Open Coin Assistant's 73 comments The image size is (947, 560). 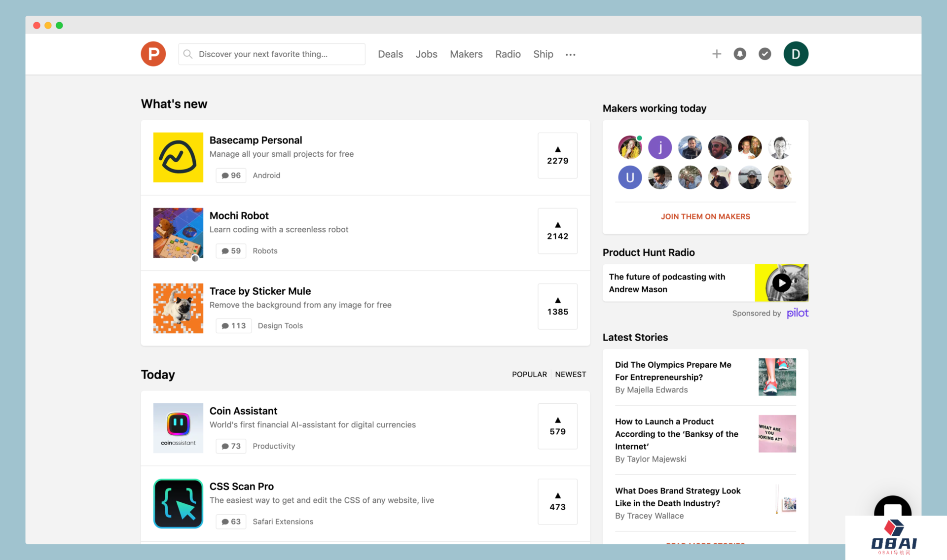click(231, 446)
